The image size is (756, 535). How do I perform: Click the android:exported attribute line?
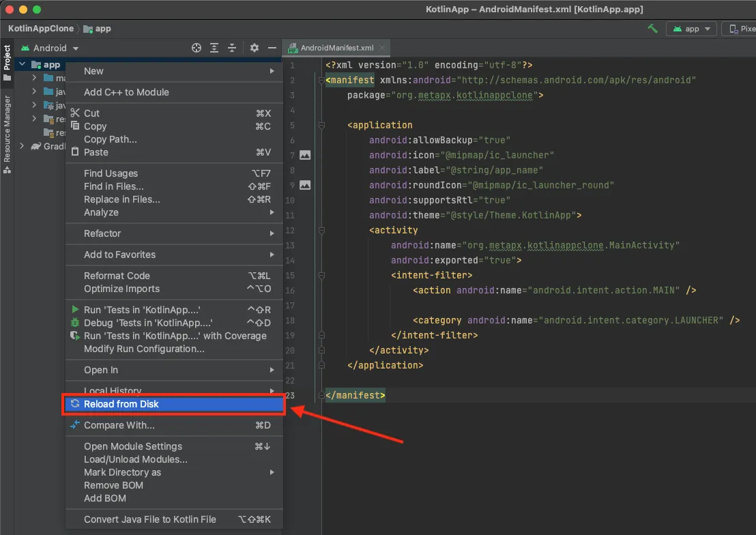456,260
